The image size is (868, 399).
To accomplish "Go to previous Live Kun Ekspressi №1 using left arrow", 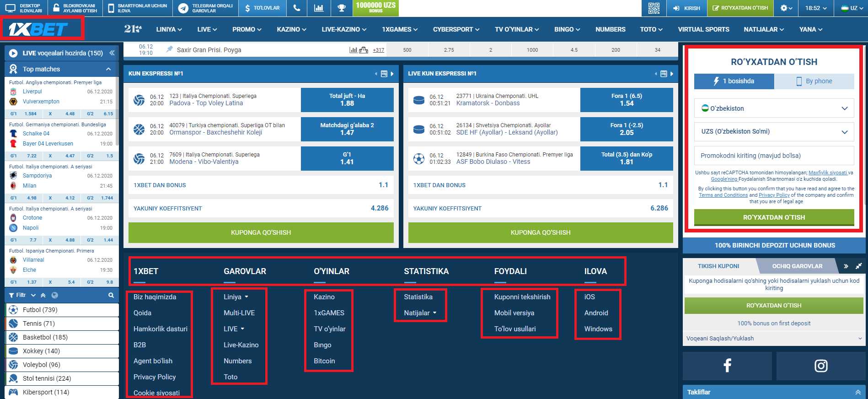I will 656,74.
